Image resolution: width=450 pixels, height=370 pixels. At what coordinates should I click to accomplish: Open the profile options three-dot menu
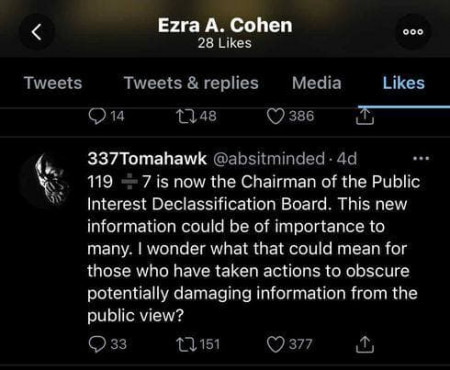(413, 32)
